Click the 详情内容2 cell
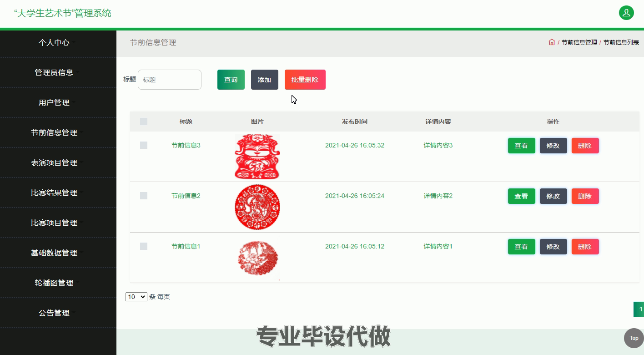This screenshot has width=644, height=355. (438, 196)
